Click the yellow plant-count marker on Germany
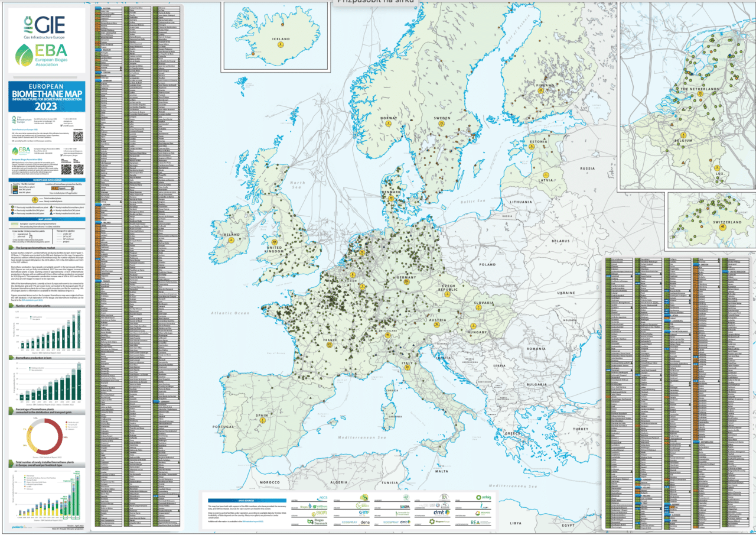The width and height of the screenshot is (756, 535). [x=406, y=283]
